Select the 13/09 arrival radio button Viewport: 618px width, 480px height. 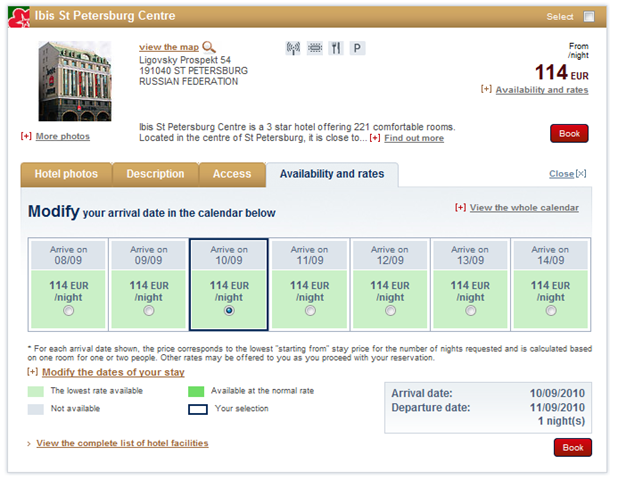pos(471,311)
